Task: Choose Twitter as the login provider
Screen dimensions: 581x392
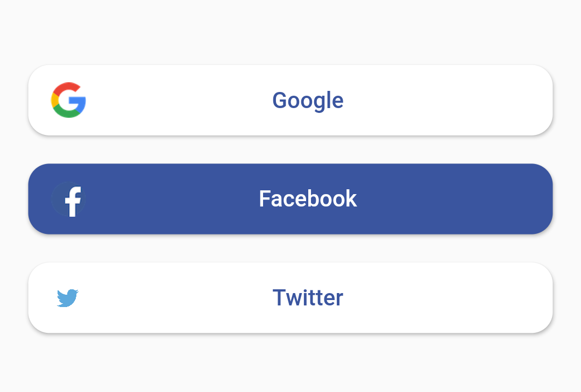Action: coord(290,298)
